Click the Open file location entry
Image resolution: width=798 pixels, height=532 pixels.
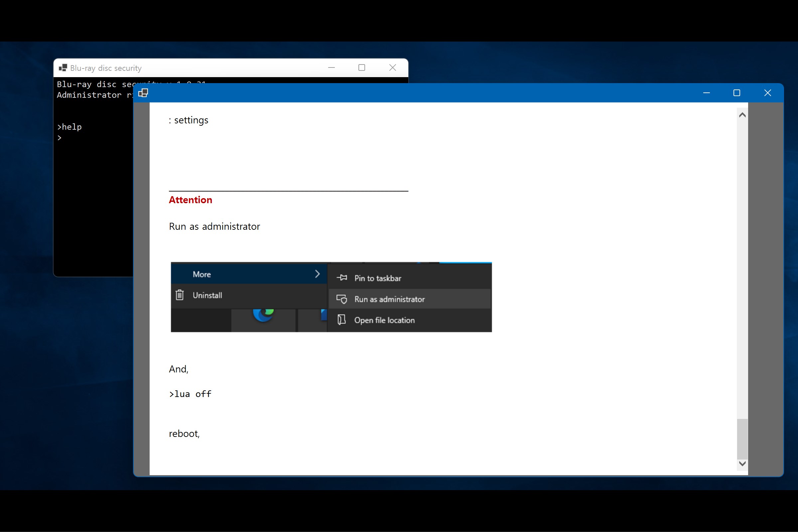click(x=384, y=320)
